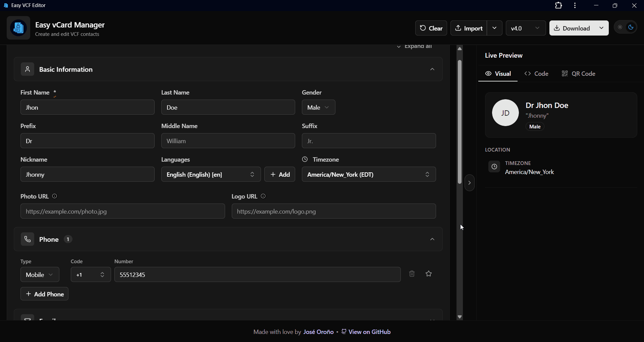The width and height of the screenshot is (644, 342).
Task: Add the selected language
Action: tap(280, 174)
